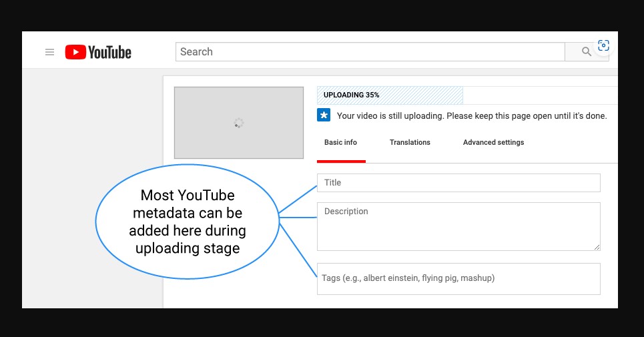This screenshot has height=337, width=644.
Task: Open the Advanced settings tab
Action: (x=493, y=142)
